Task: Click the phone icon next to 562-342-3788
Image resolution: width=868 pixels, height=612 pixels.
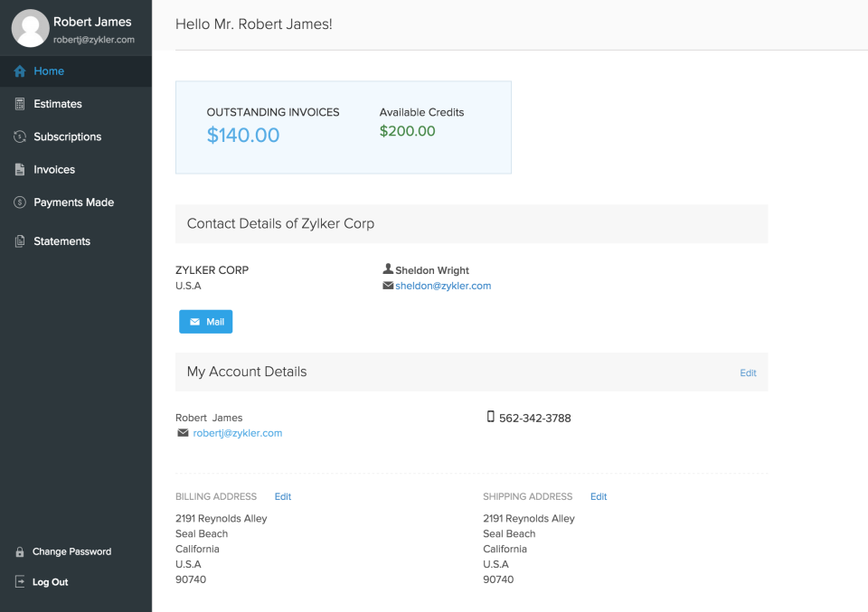Action: pyautogui.click(x=491, y=417)
